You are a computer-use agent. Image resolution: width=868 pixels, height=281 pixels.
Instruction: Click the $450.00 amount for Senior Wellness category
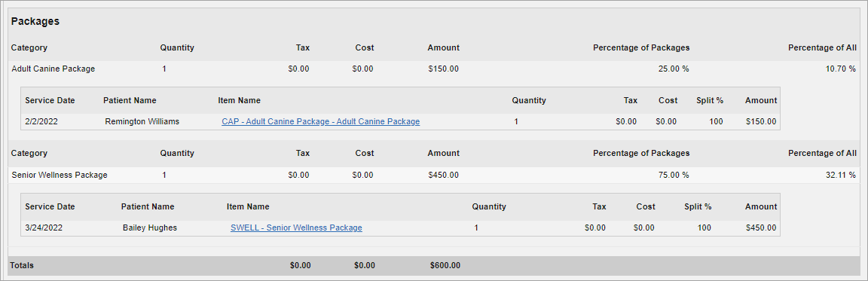click(443, 176)
